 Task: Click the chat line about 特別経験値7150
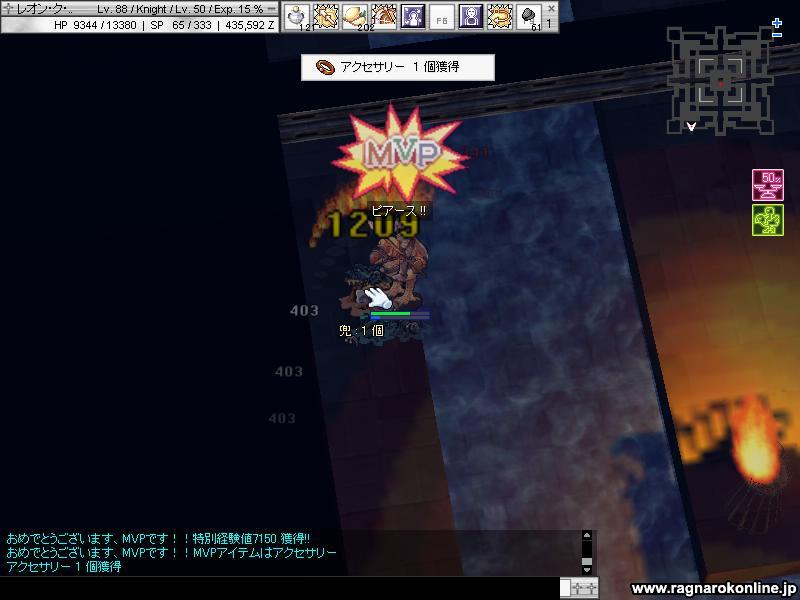pyautogui.click(x=158, y=538)
